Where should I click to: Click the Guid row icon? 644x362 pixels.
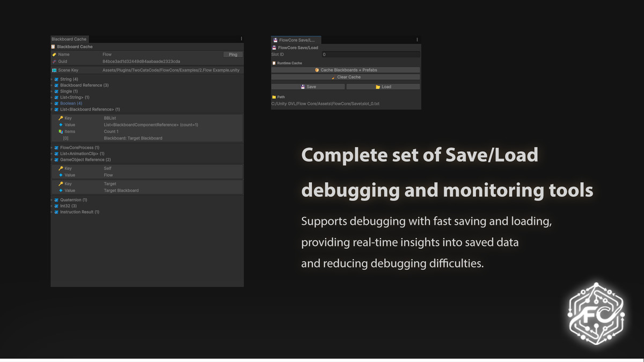(54, 62)
